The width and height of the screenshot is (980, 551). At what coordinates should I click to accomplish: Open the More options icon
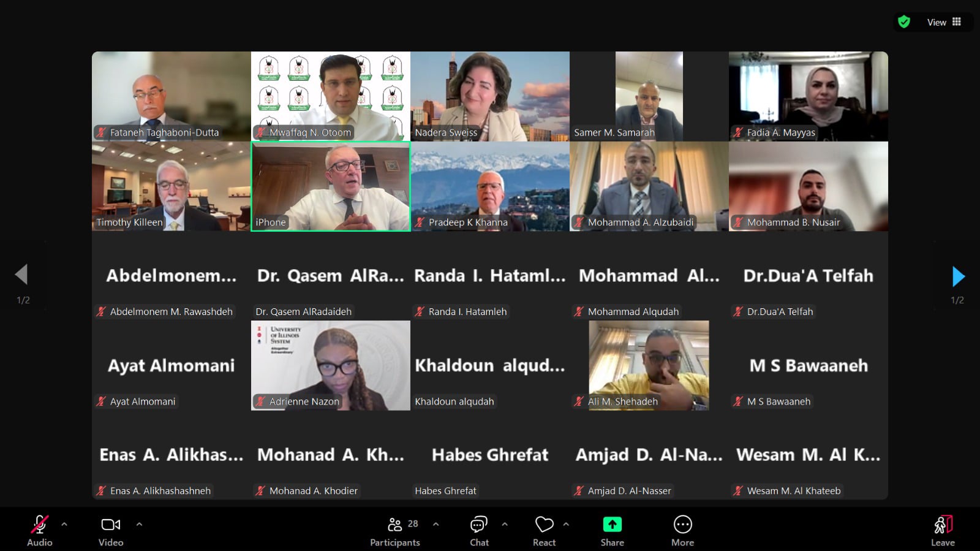point(682,525)
